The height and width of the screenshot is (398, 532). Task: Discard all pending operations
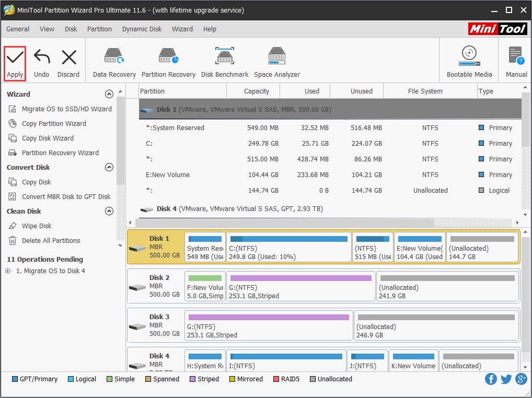[68, 64]
